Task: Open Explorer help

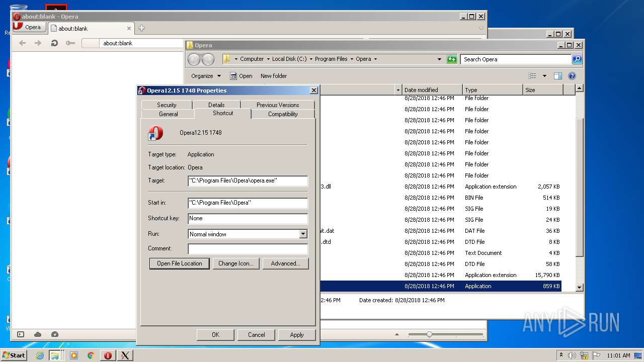Action: pos(572,76)
